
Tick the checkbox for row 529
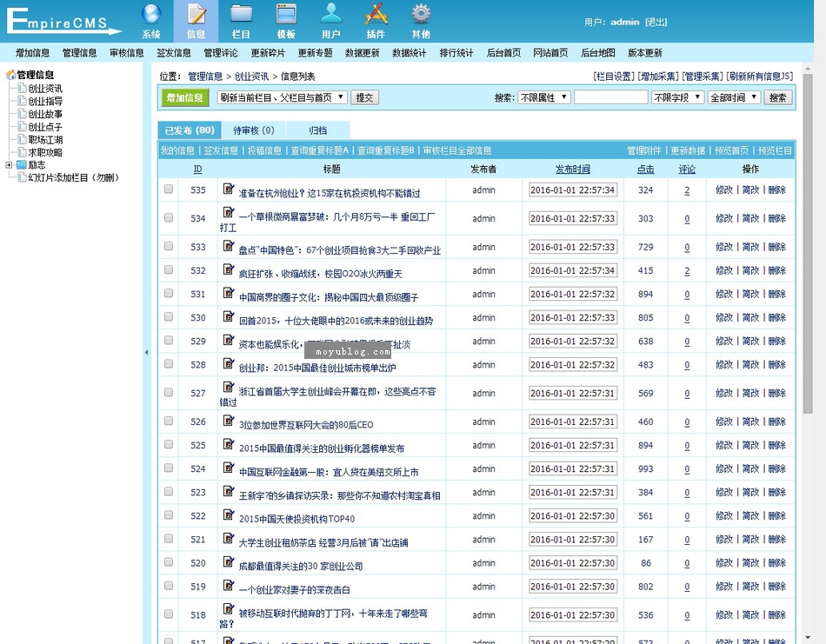click(x=169, y=340)
